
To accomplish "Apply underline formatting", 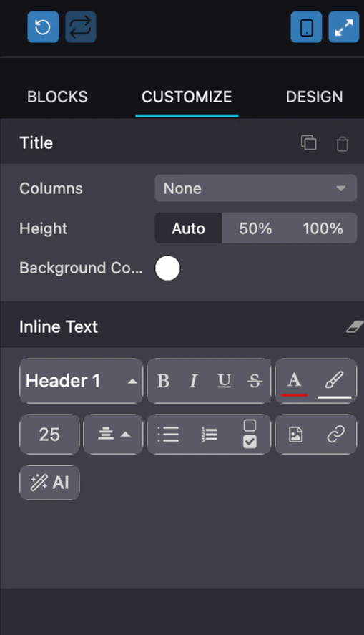I will [224, 381].
